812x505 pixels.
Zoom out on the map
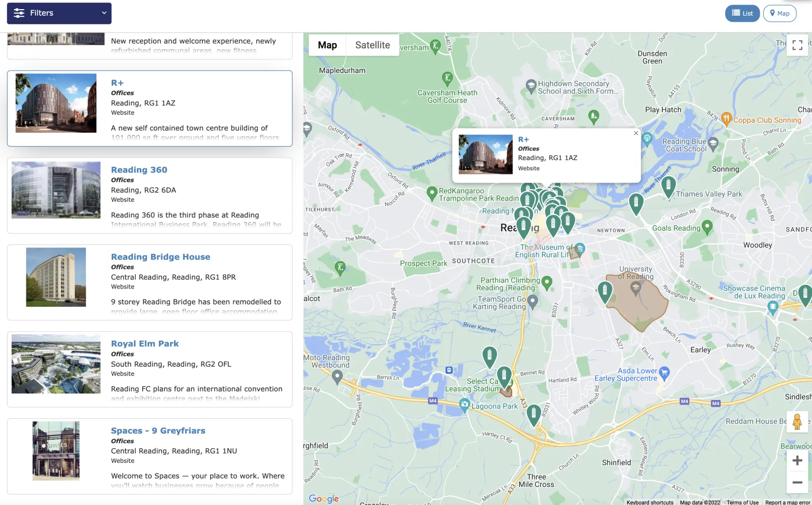point(797,482)
